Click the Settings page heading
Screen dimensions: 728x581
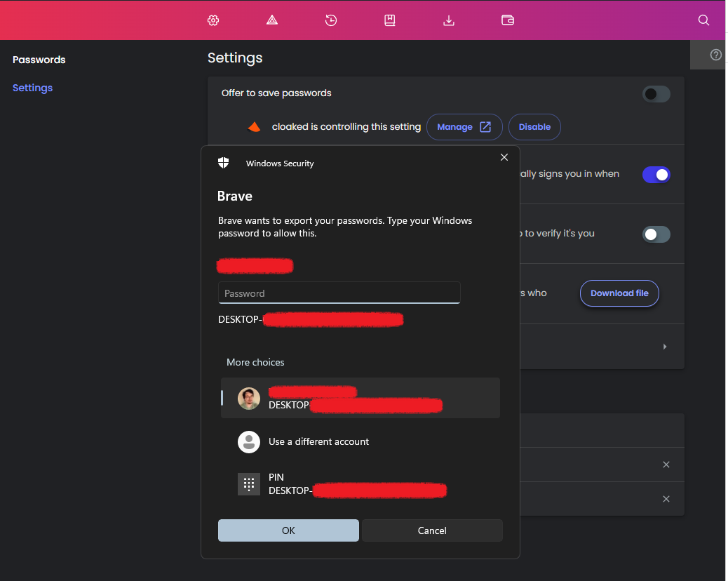pos(235,58)
